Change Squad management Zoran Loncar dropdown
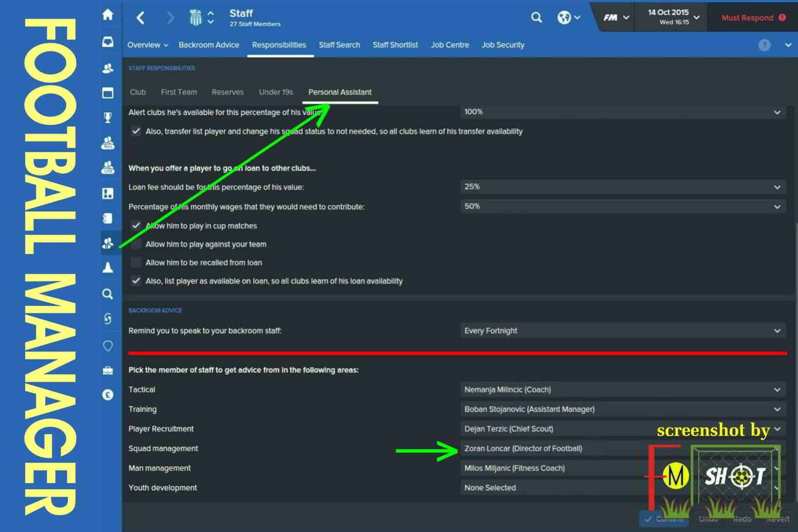Viewport: 798px width, 532px height. (623, 448)
